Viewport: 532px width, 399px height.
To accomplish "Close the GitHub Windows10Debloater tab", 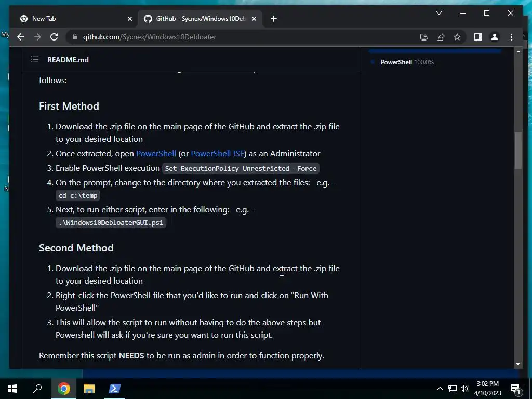I will click(254, 19).
